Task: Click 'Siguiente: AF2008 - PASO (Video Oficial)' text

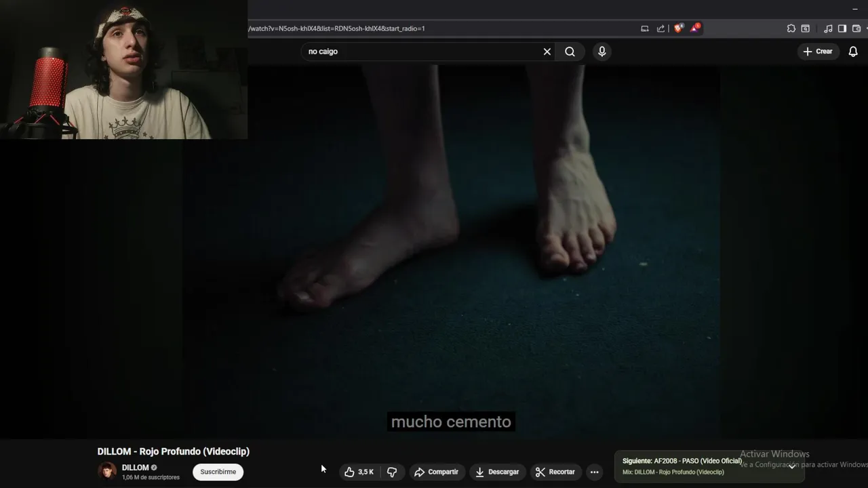Action: (x=682, y=461)
